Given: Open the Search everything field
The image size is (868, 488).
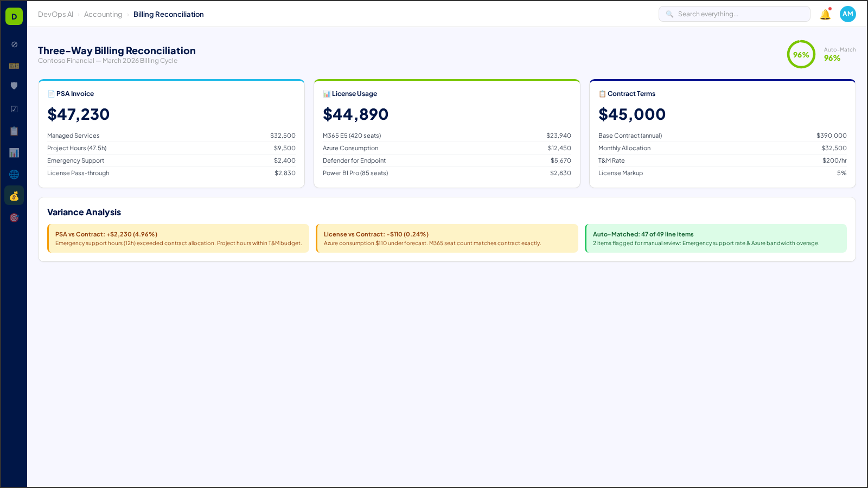Looking at the screenshot, I should pyautogui.click(x=734, y=14).
